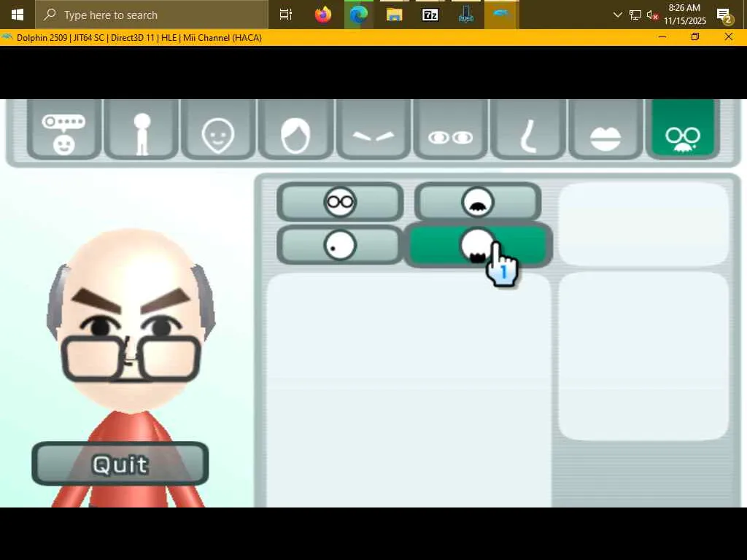This screenshot has height=560, width=747.
Task: Choose the mustache options button
Action: tap(478, 202)
